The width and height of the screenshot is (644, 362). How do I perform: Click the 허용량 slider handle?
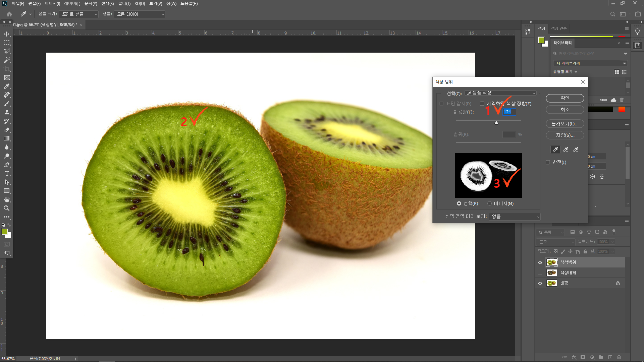tap(496, 123)
